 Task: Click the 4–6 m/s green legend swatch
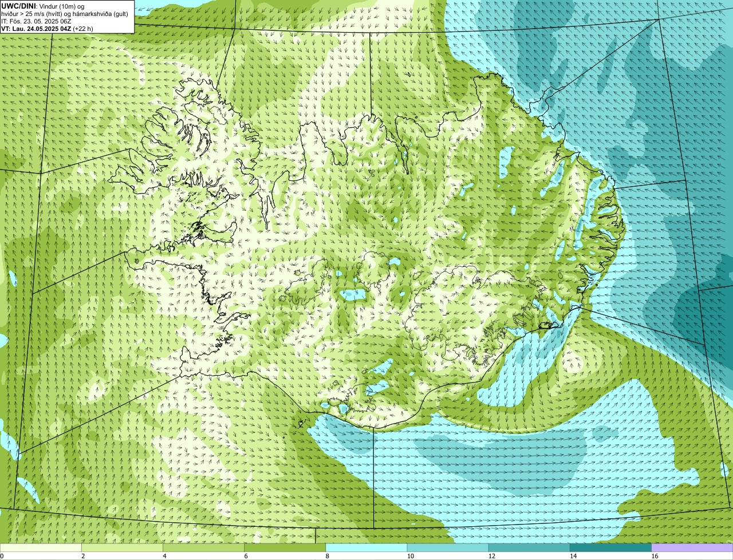[203, 547]
